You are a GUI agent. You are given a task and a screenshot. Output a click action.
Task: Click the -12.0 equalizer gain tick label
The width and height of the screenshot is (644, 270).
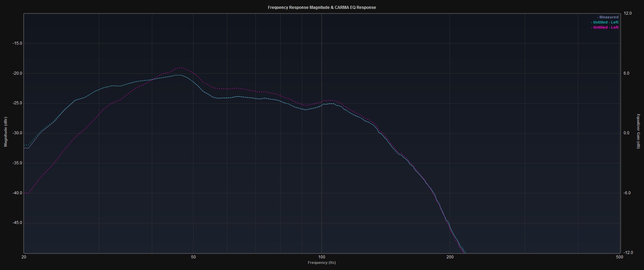click(x=628, y=253)
